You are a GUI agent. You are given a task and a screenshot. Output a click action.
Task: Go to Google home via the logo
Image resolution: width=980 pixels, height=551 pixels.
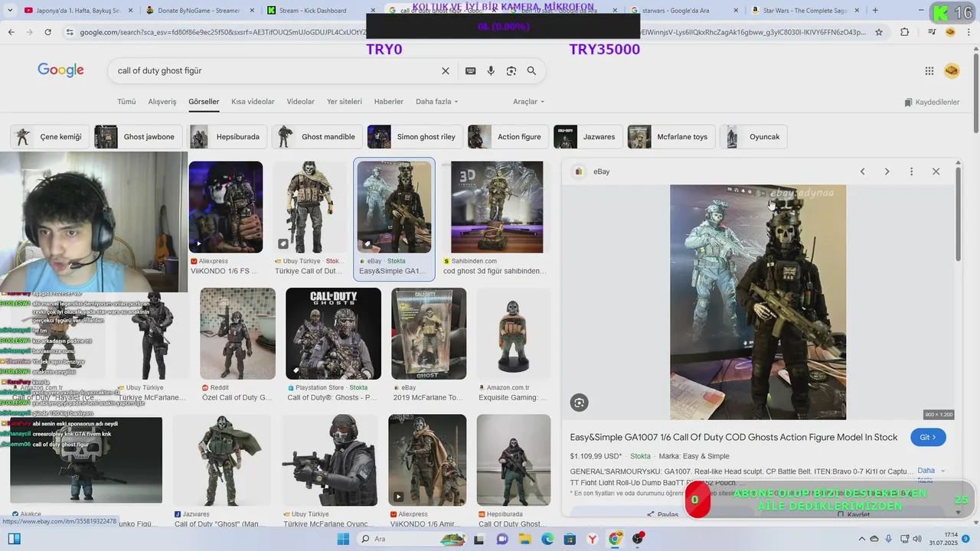click(x=60, y=70)
